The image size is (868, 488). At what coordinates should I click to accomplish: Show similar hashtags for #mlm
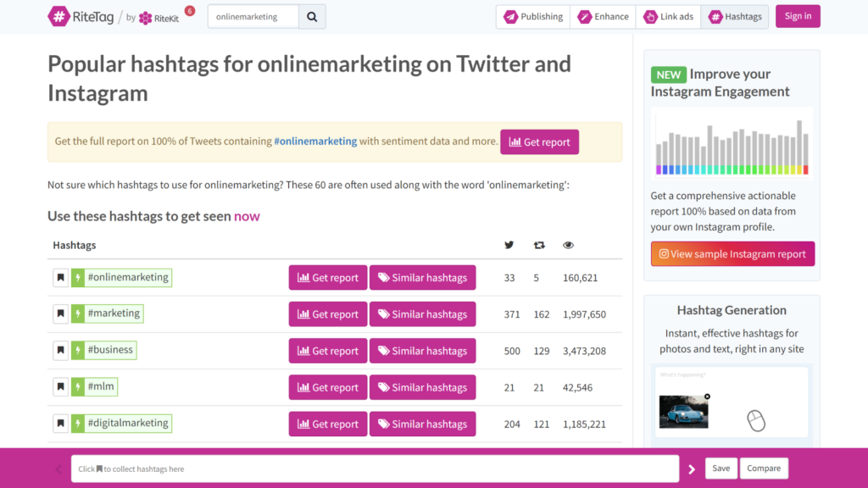pyautogui.click(x=422, y=387)
